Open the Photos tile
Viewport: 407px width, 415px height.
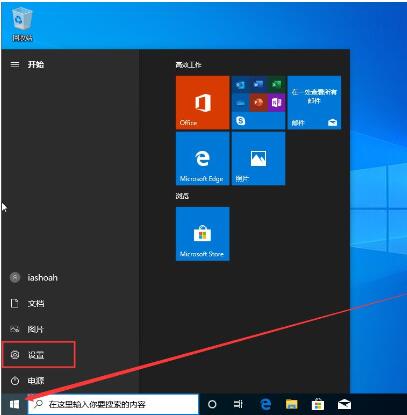coord(259,158)
